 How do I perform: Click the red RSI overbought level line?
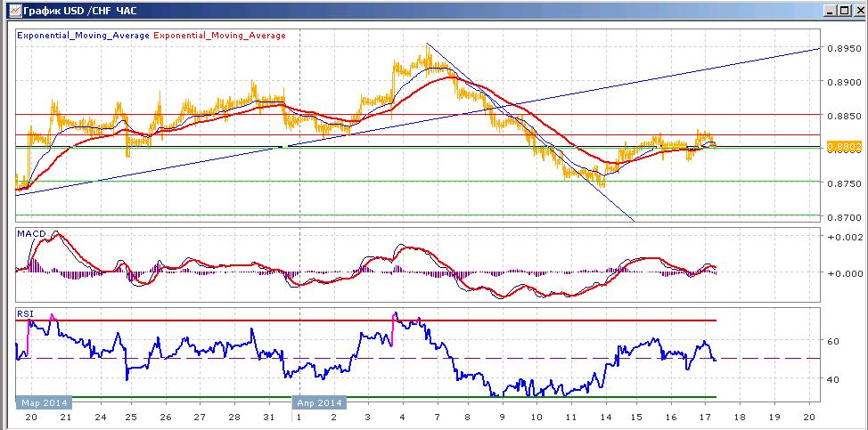coord(366,320)
